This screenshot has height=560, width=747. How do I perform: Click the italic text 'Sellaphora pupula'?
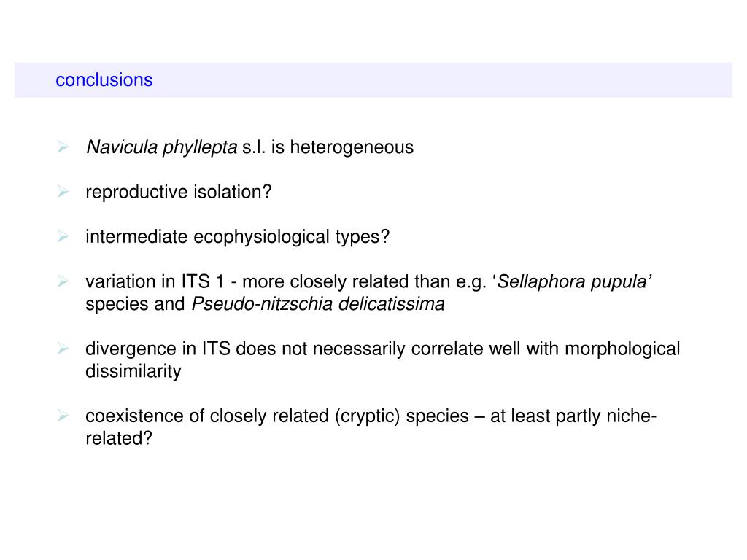coord(574,281)
